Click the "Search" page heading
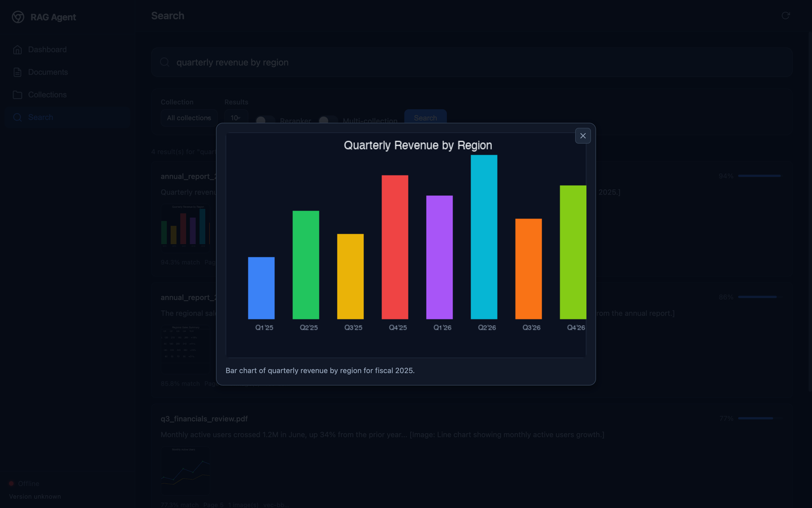Screen dimensions: 812x508 pyautogui.click(x=167, y=16)
